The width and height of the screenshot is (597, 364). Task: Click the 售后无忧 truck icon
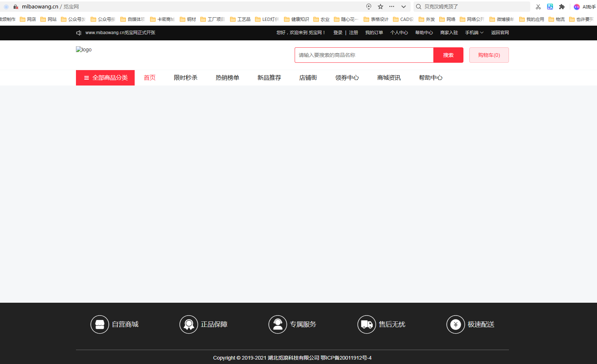[x=367, y=324]
